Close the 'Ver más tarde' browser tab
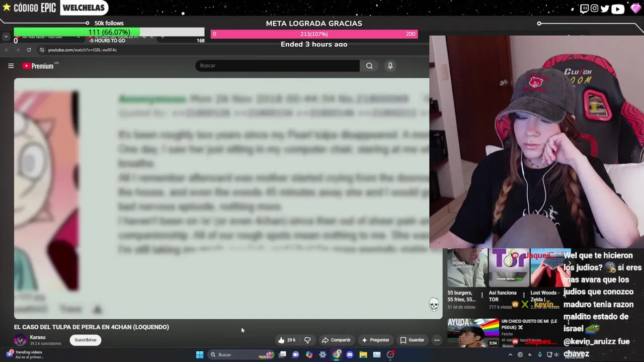This screenshot has width=644, height=362. click(78, 37)
